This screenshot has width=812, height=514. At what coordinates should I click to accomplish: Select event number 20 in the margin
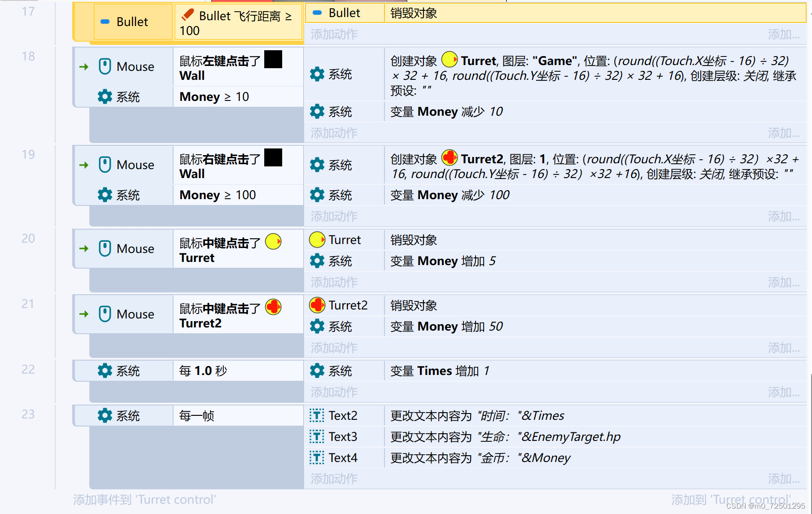[x=27, y=238]
